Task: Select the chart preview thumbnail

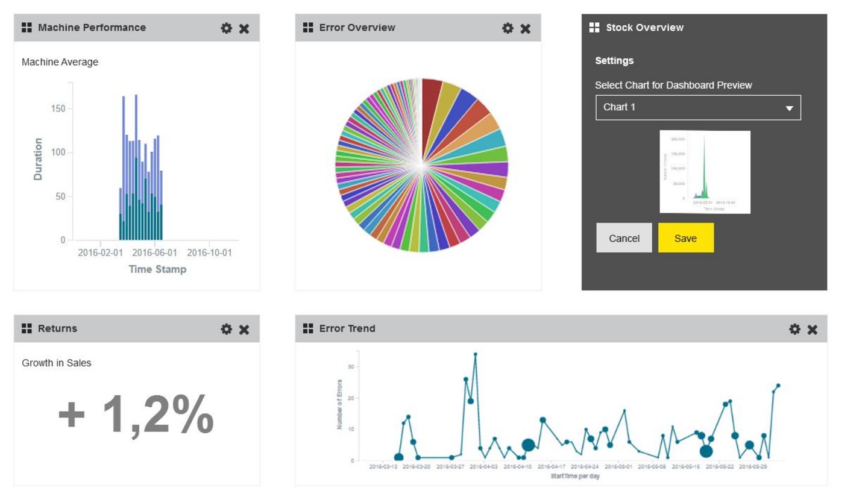Action: pos(705,172)
